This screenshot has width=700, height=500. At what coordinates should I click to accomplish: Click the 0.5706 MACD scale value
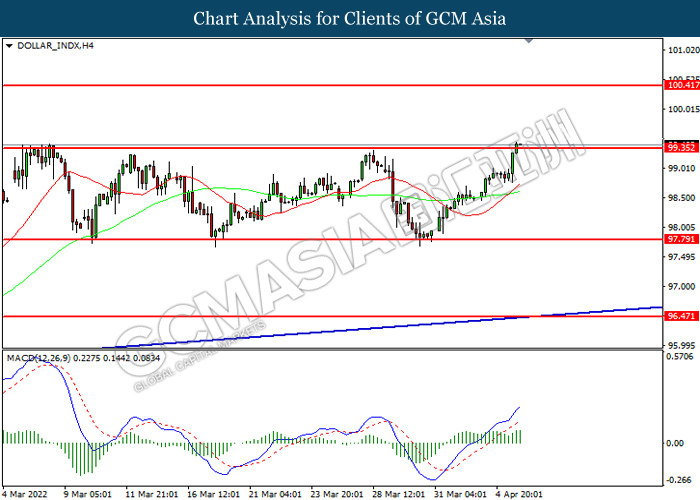(x=679, y=356)
